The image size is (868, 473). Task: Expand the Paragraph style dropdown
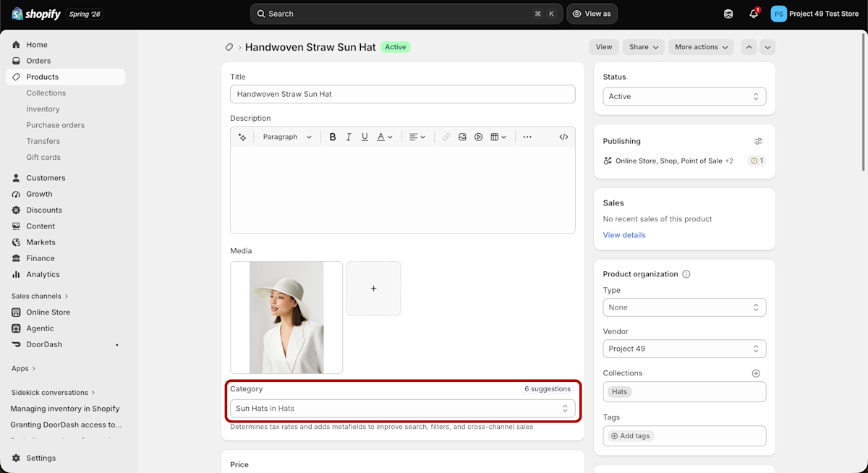(287, 137)
